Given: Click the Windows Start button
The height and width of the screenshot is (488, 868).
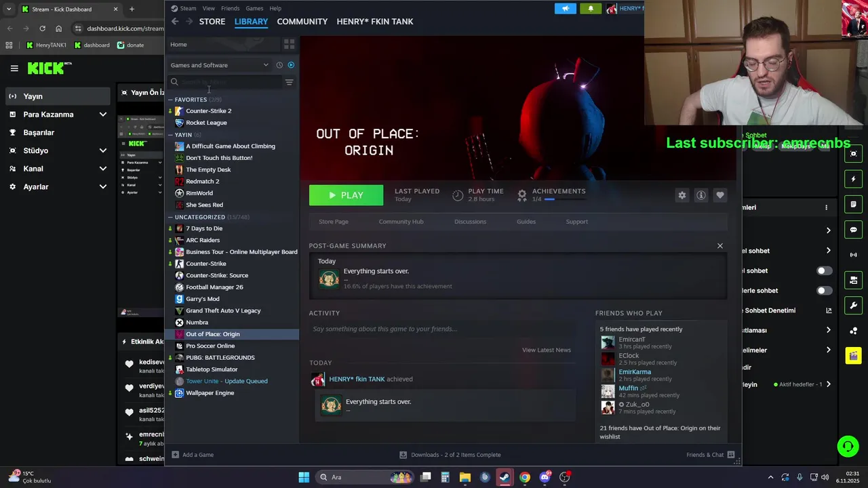Looking at the screenshot, I should pyautogui.click(x=304, y=477).
